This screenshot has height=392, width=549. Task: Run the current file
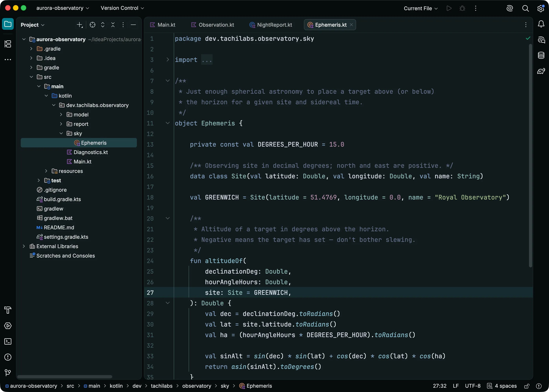449,8
